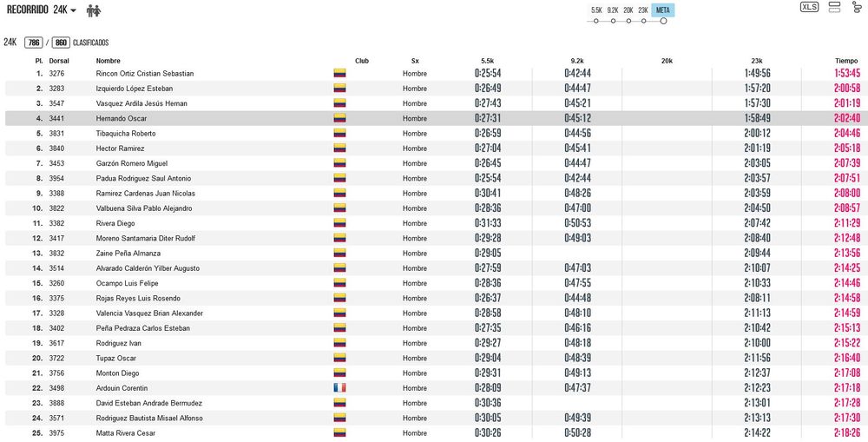Click the Dorsal column header

point(59,61)
